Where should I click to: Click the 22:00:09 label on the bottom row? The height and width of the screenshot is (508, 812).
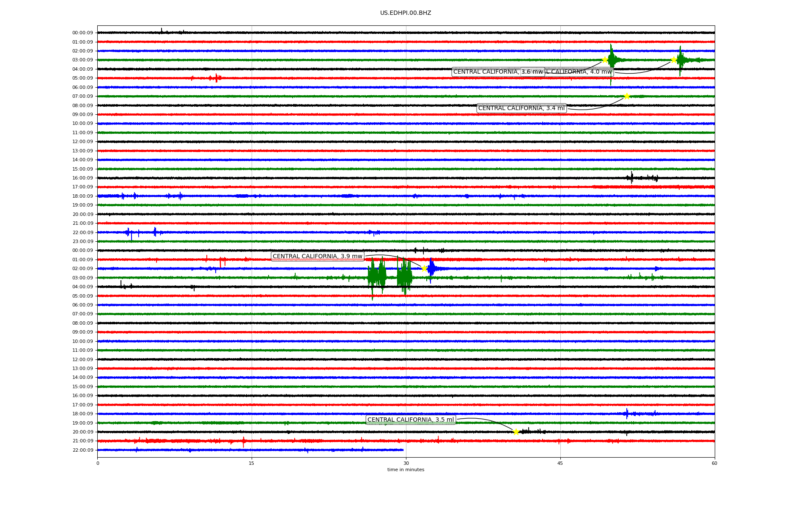coord(82,450)
